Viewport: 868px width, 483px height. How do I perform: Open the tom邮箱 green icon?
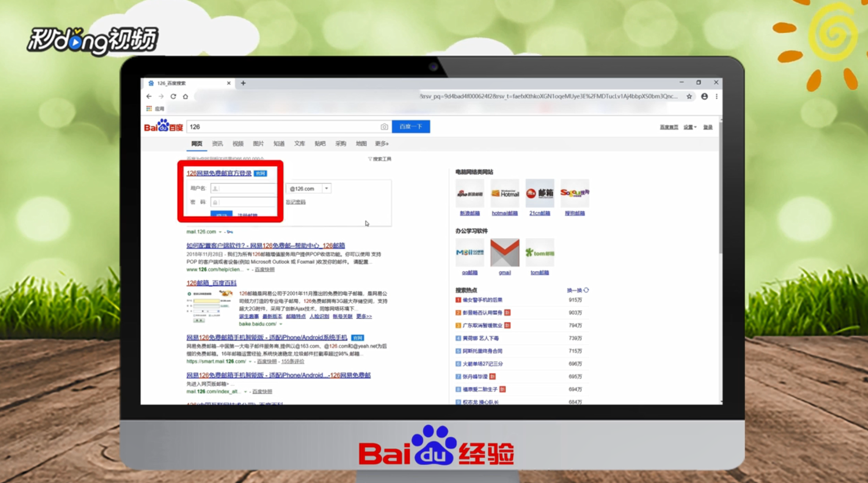pos(540,252)
